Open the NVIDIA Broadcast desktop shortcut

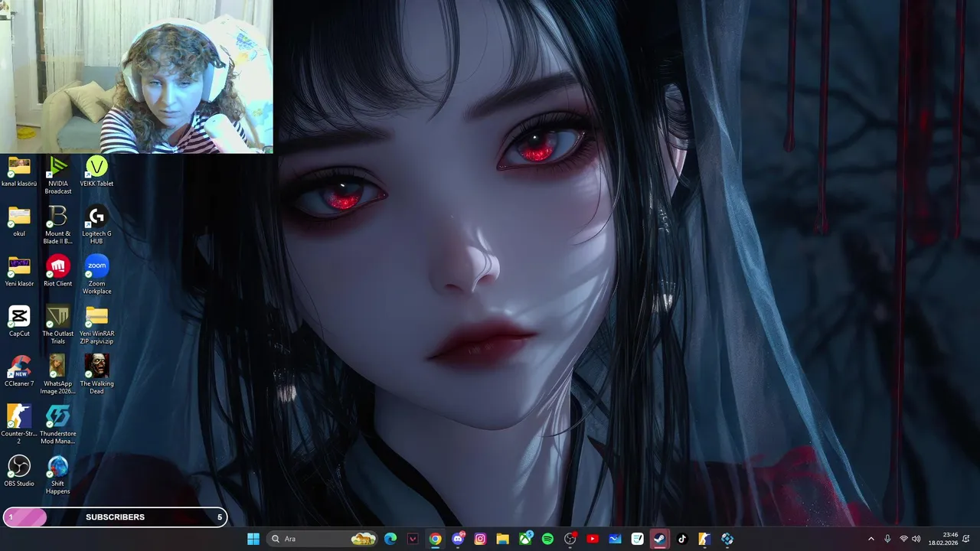coord(57,174)
